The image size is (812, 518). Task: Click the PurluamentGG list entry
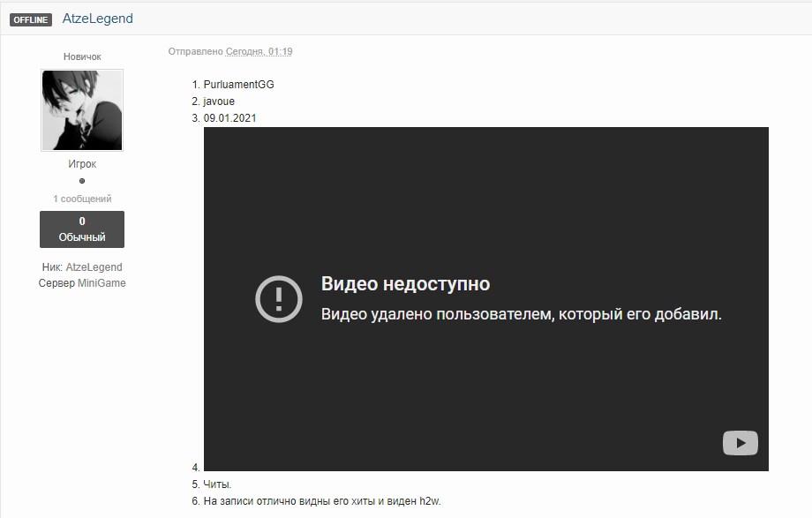pos(238,85)
